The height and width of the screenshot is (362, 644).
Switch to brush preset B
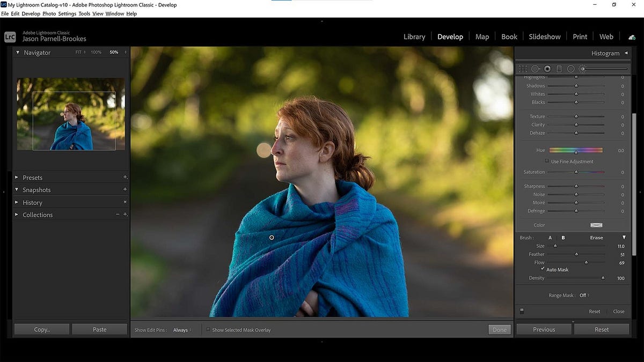coord(562,237)
